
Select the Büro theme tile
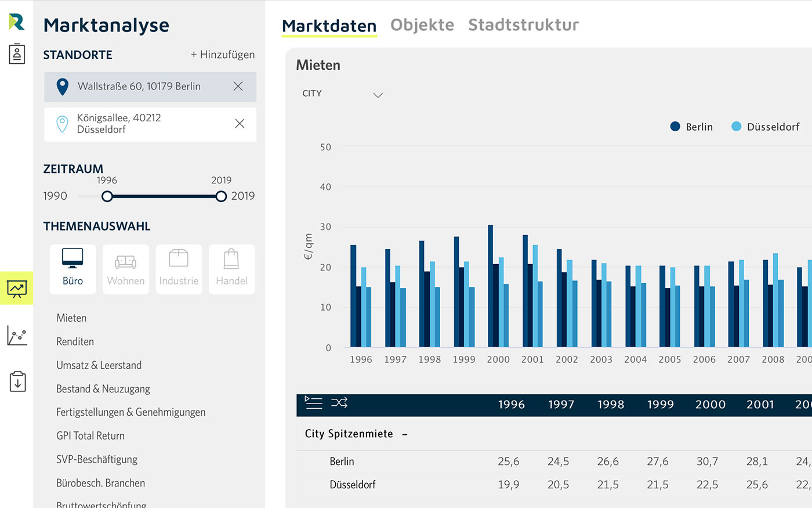pos(72,269)
